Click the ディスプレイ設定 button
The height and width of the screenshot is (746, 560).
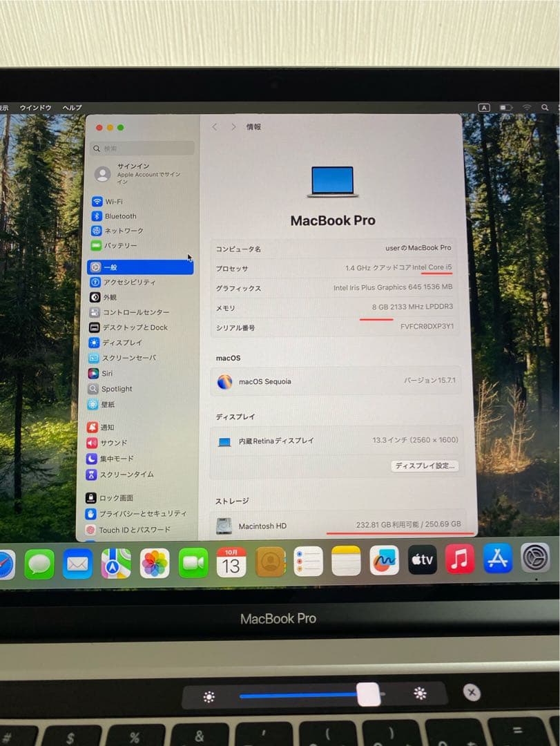pyautogui.click(x=425, y=466)
